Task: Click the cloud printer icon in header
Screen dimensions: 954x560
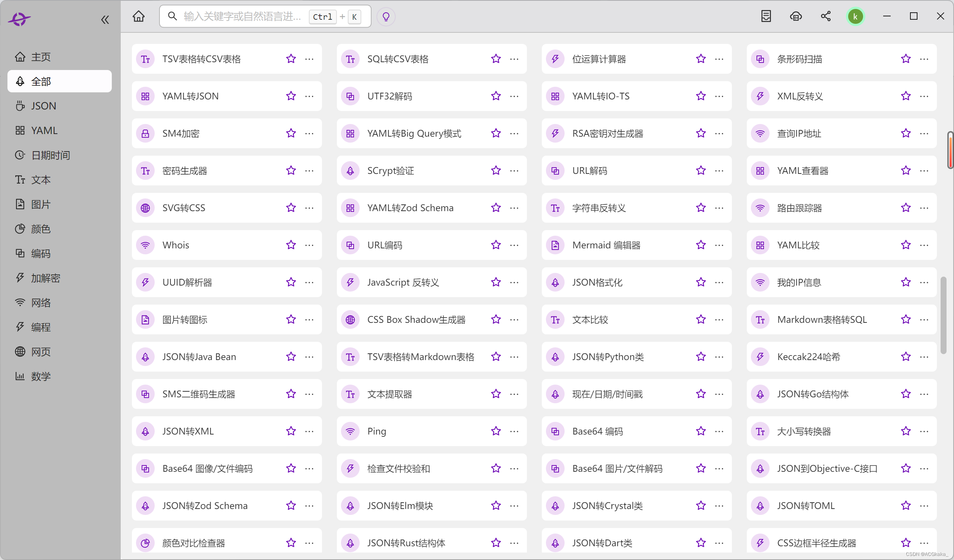Action: [x=796, y=16]
